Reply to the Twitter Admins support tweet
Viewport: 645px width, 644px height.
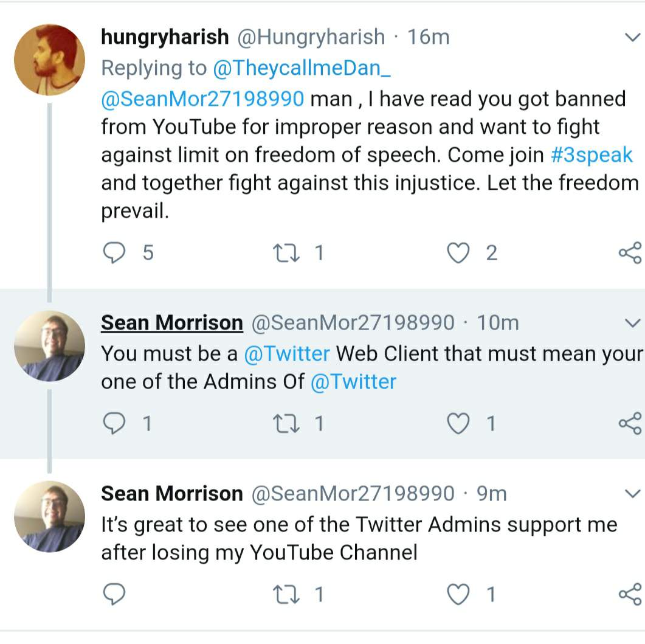114,594
